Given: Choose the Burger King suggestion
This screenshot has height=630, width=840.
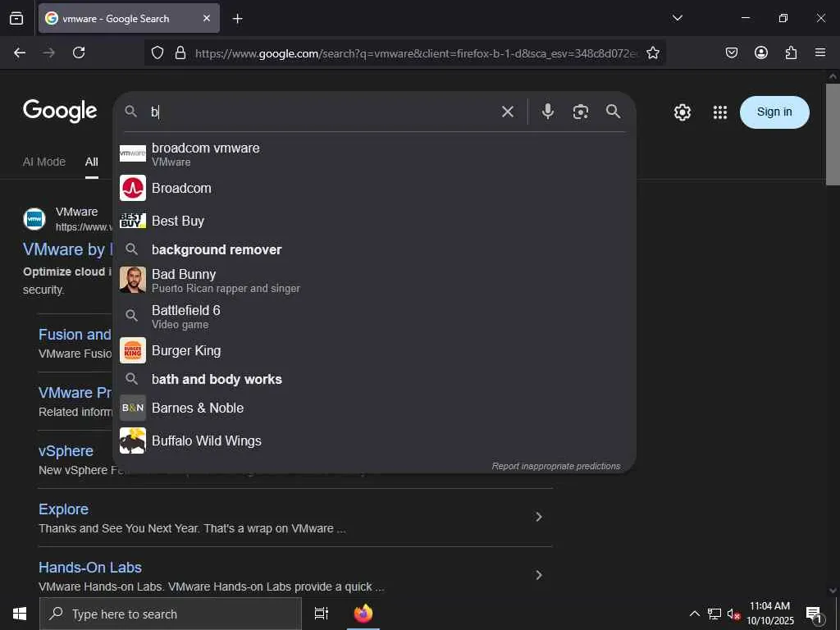Looking at the screenshot, I should (374, 350).
